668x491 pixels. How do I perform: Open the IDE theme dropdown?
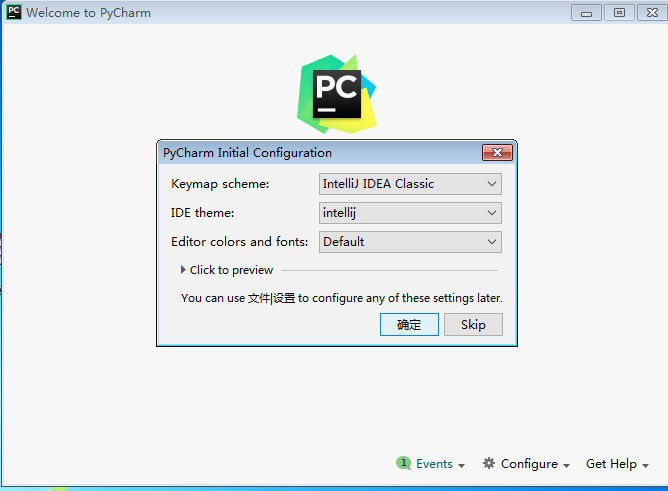point(410,213)
